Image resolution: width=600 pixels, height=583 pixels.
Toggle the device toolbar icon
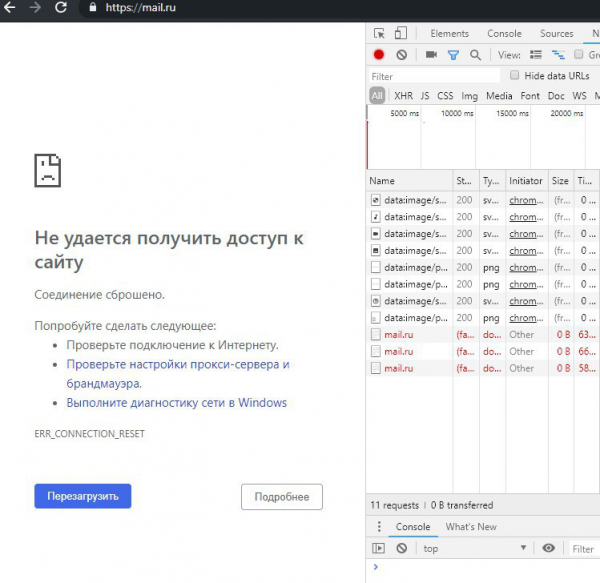pos(400,34)
